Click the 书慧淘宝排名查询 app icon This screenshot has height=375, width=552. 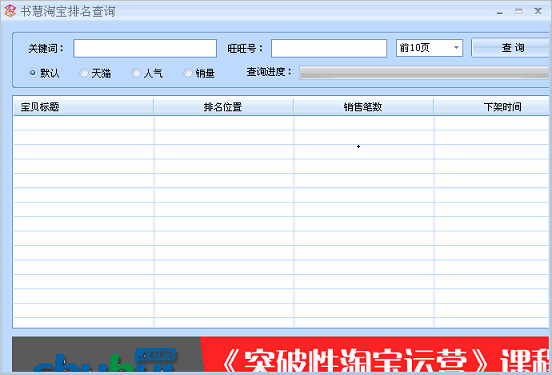(x=10, y=11)
